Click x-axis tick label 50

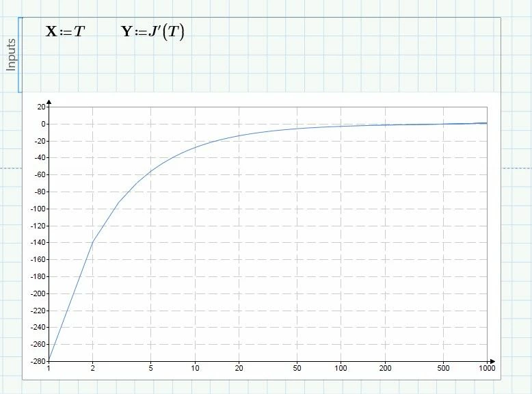click(x=297, y=368)
